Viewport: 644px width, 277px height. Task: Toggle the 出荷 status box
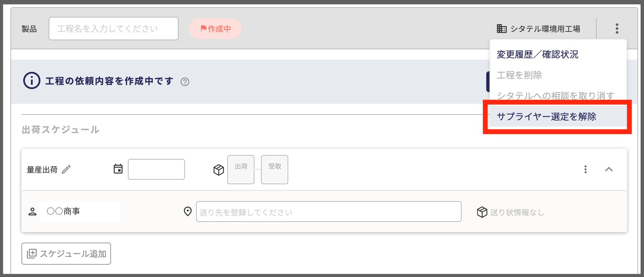pos(241,170)
